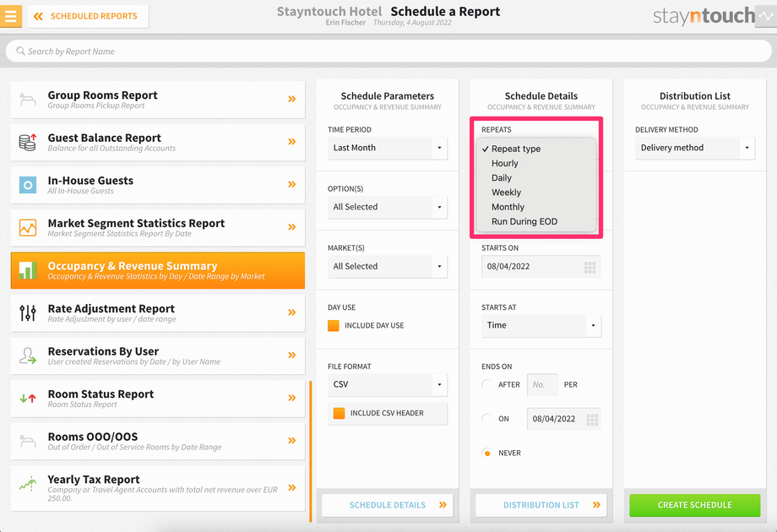Click the Rooms OOO/OOS bed icon

coord(28,441)
